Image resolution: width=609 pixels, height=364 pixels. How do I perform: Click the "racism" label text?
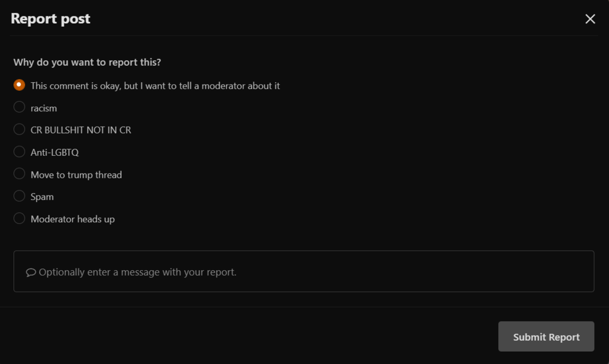[44, 108]
